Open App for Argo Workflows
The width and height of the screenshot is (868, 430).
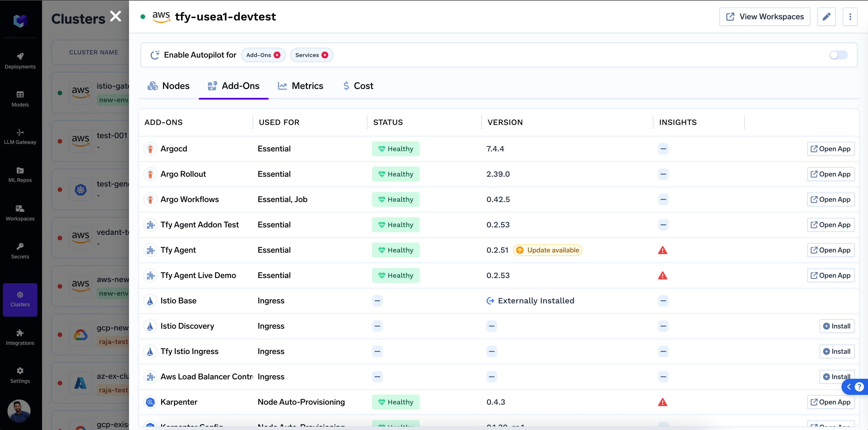point(831,199)
